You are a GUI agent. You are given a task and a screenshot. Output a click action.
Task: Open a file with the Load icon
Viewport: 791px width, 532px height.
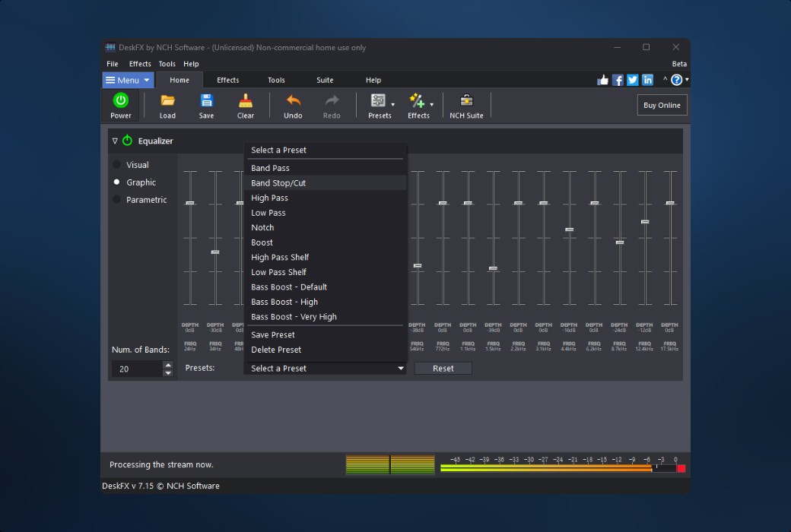pyautogui.click(x=167, y=100)
